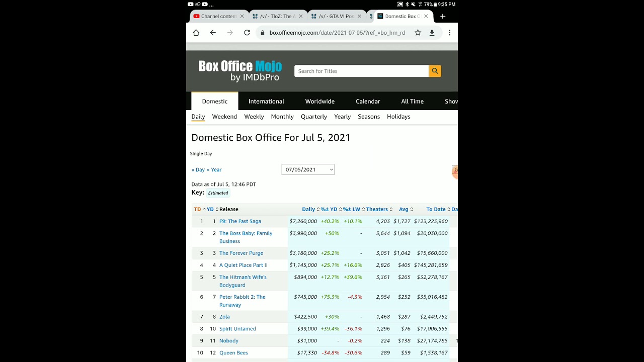This screenshot has height=362, width=644.
Task: Sort by the YD column header
Action: click(212, 209)
